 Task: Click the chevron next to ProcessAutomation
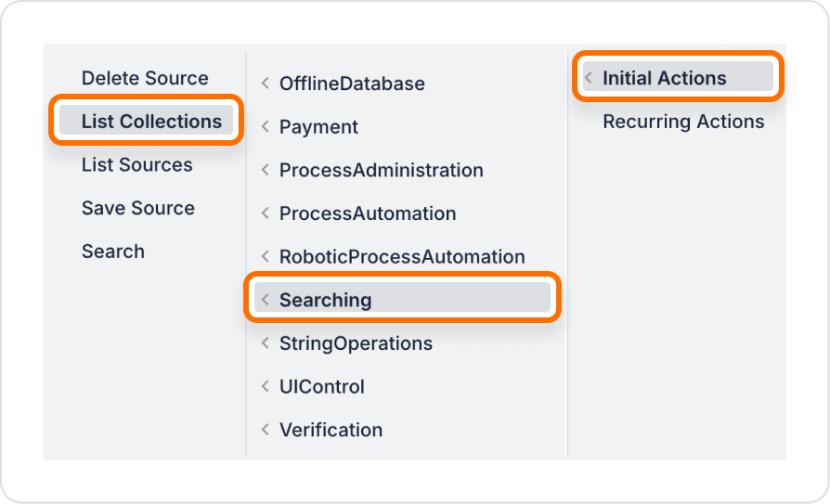pyautogui.click(x=266, y=213)
